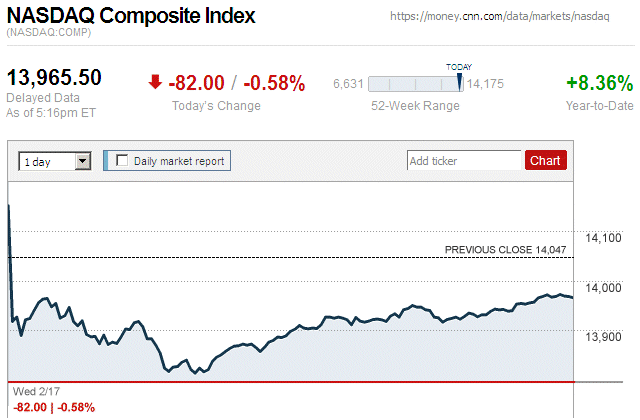The width and height of the screenshot is (640, 420).
Task: Click the 14,000 axis label
Action: pyautogui.click(x=604, y=288)
